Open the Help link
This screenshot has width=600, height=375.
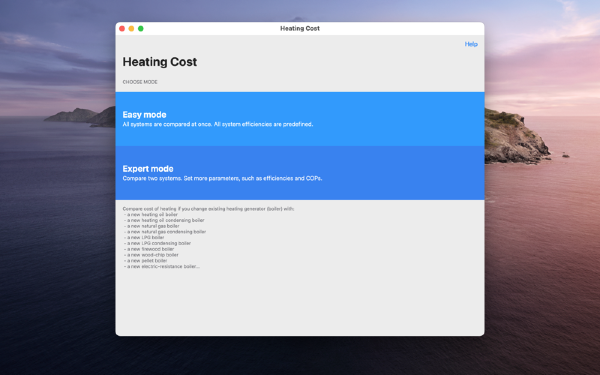click(x=471, y=44)
